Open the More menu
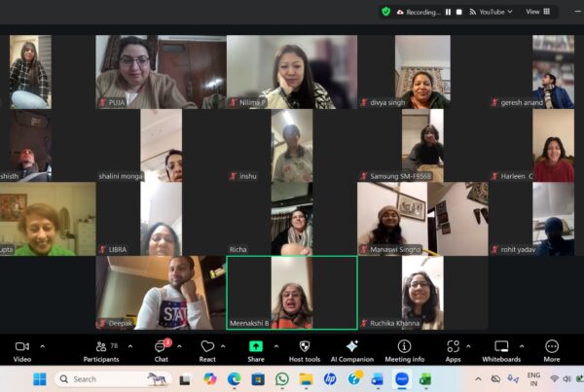 coord(552,347)
